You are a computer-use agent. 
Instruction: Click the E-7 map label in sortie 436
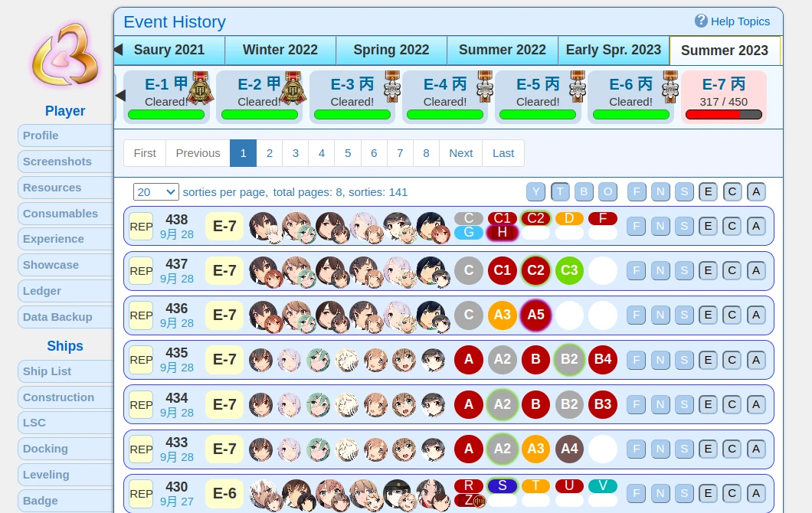[x=224, y=315]
